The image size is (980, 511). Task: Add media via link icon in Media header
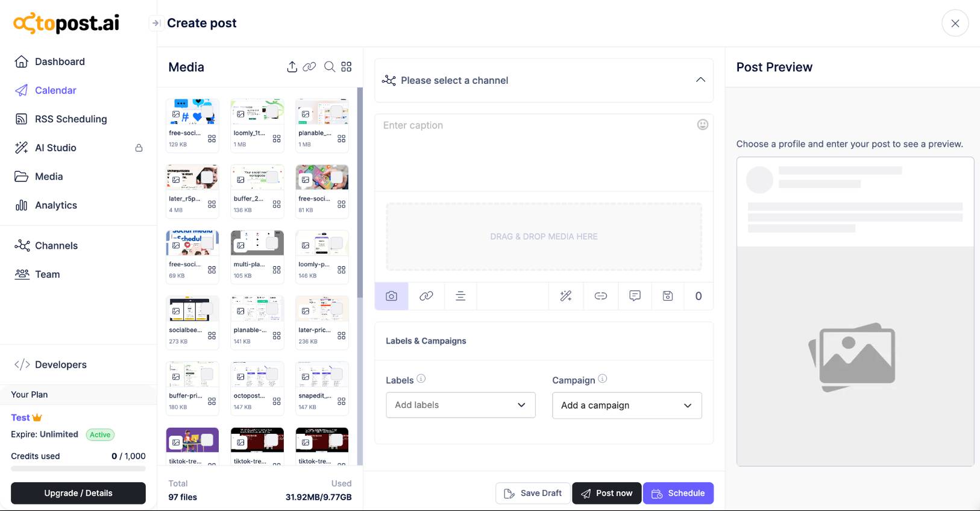(x=309, y=67)
